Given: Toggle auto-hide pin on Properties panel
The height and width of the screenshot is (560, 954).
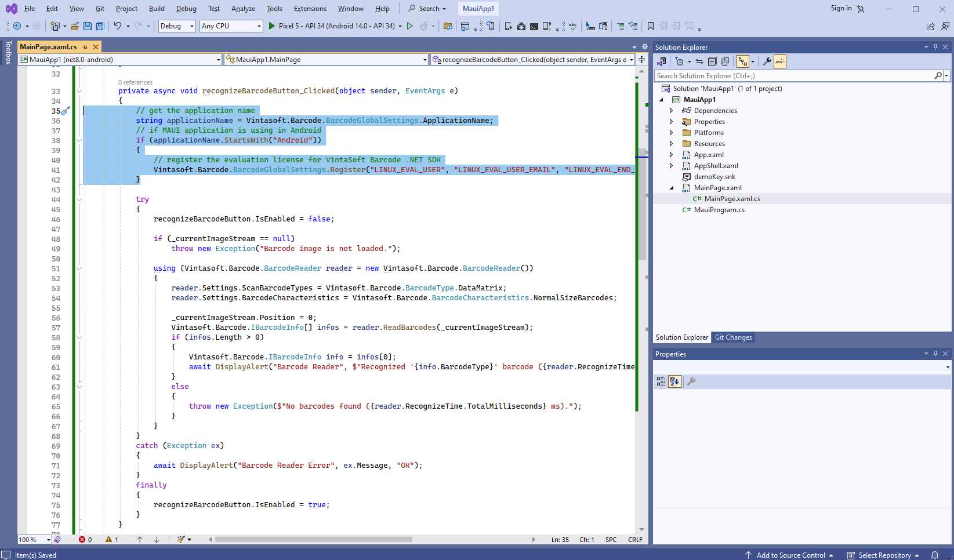Looking at the screenshot, I should [x=935, y=354].
